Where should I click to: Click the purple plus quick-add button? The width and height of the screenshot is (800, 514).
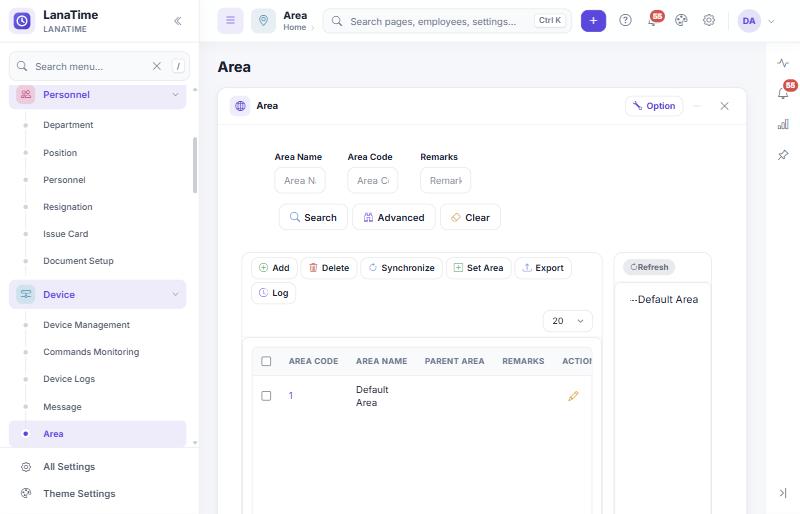click(x=593, y=21)
